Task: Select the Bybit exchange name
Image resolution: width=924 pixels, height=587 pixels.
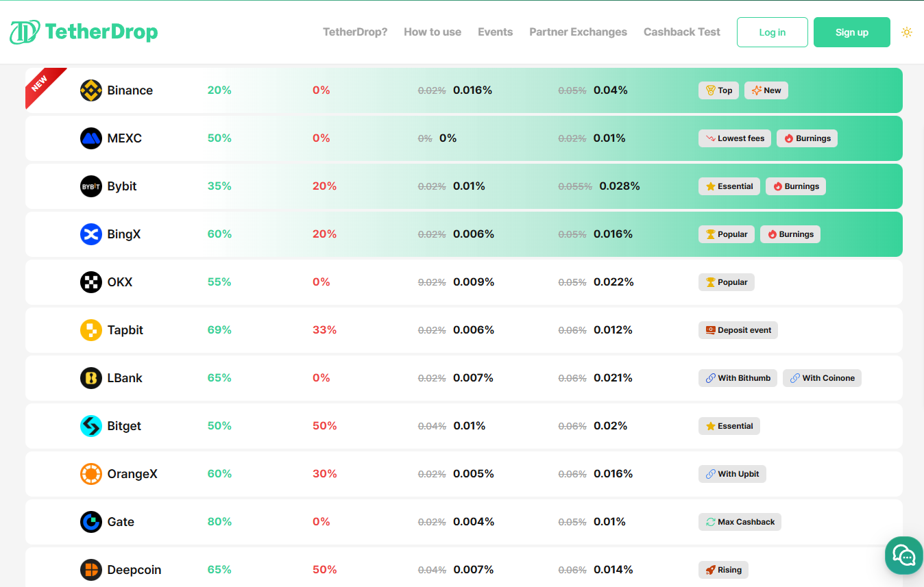Action: click(122, 186)
